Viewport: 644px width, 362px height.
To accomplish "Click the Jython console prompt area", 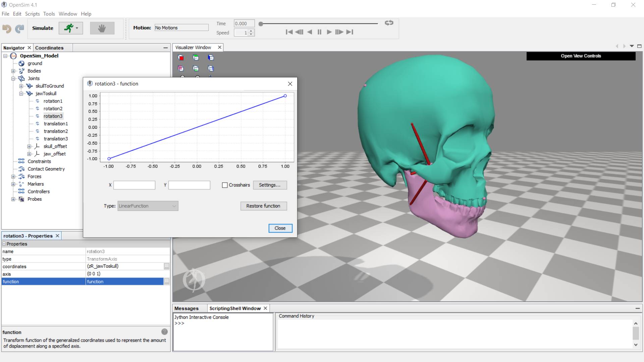I will (223, 332).
